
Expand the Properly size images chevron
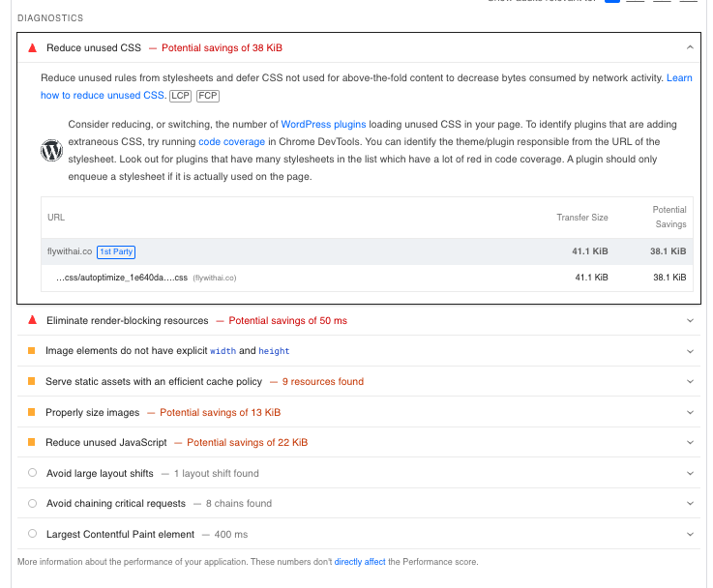pyautogui.click(x=690, y=413)
